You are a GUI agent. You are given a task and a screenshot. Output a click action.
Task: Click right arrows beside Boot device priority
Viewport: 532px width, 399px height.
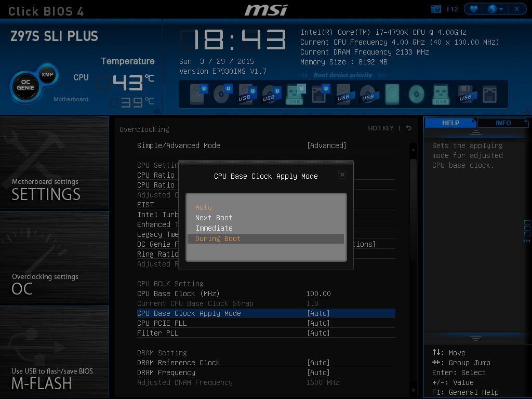(x=382, y=75)
